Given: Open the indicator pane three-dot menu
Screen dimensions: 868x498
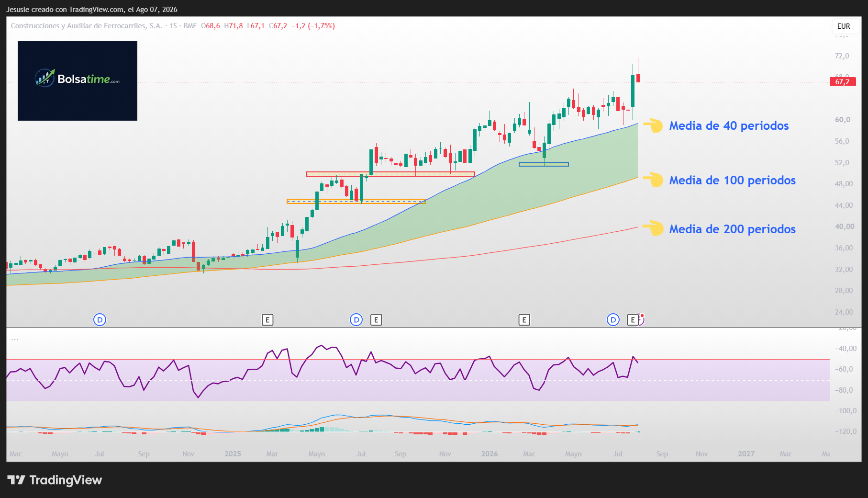Looking at the screenshot, I should pyautogui.click(x=15, y=339).
